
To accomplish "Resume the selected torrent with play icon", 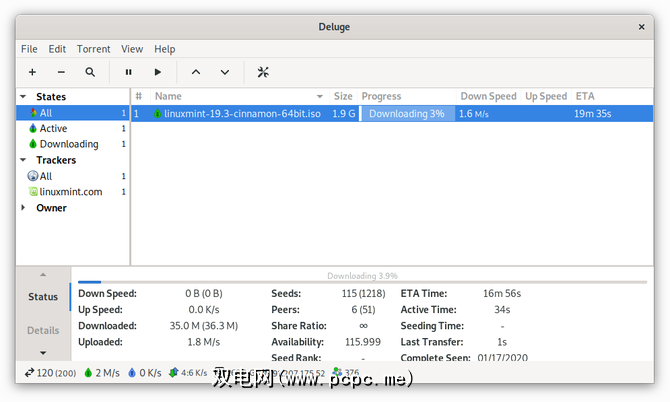I will (x=158, y=72).
